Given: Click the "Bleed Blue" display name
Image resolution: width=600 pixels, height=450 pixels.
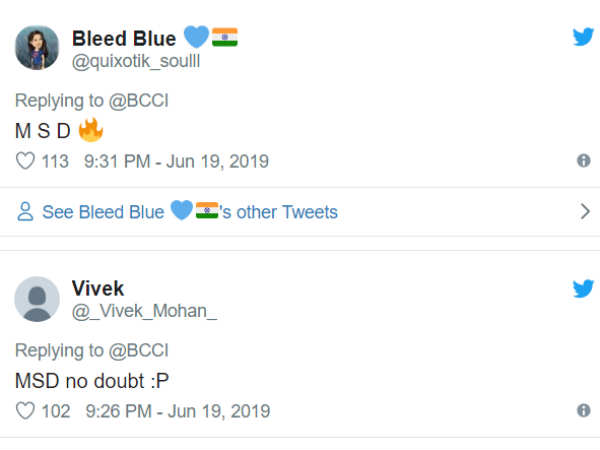Looking at the screenshot, I should (123, 38).
